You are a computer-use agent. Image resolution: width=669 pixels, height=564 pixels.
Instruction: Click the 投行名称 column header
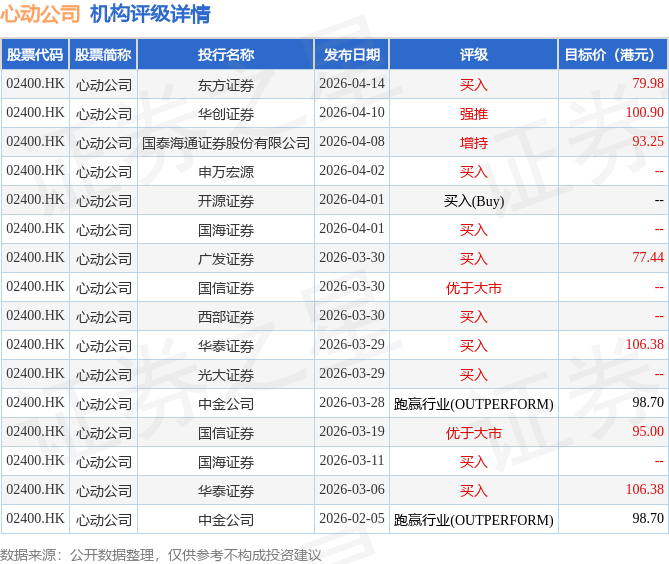(x=226, y=55)
